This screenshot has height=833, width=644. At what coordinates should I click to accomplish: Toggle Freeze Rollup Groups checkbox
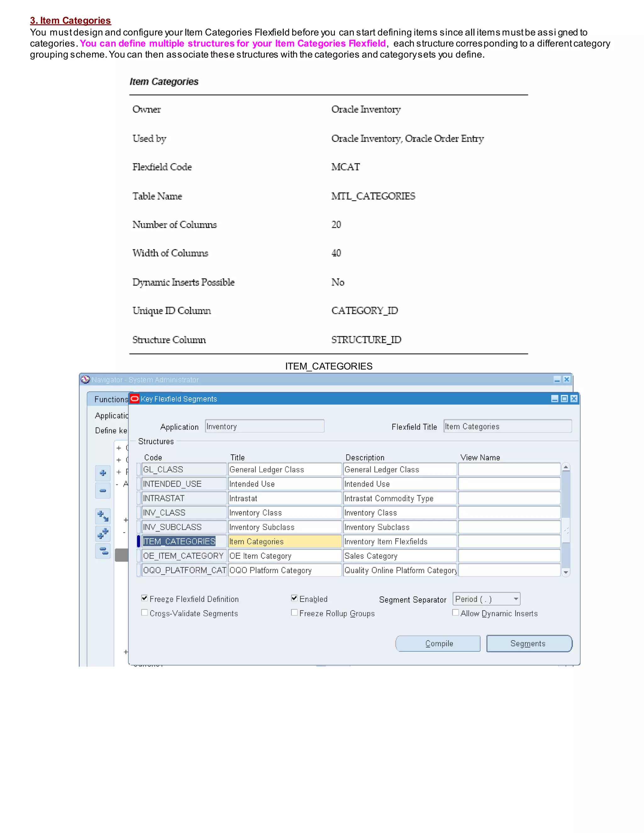294,613
